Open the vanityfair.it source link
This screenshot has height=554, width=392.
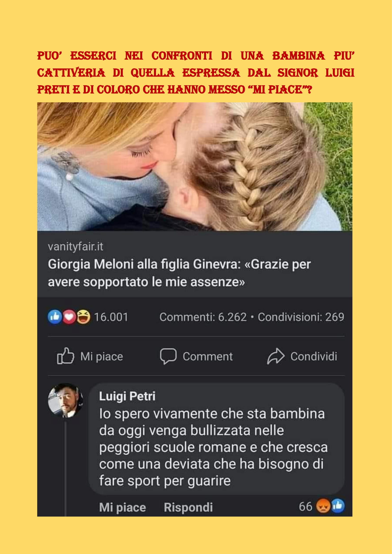[x=76, y=247]
